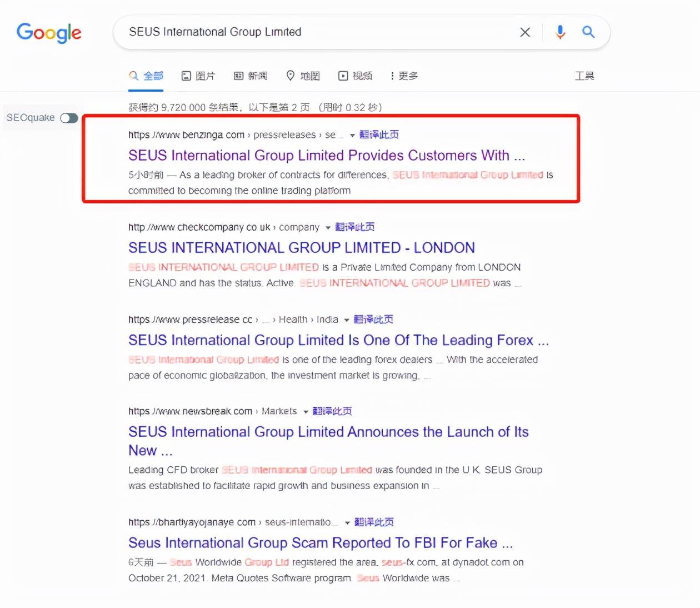Click 翻译此页 for the pressrelease.cc result
Viewport: 700px width, 608px height.
click(373, 319)
